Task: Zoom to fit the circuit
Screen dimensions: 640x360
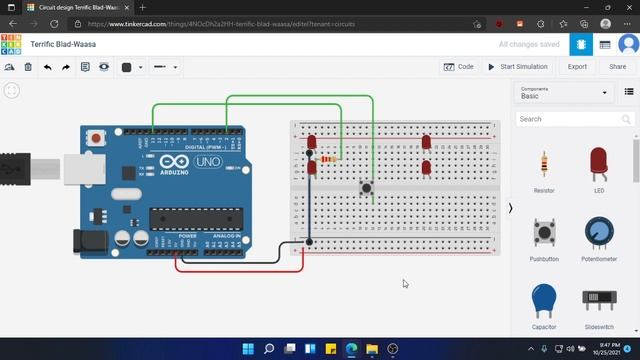Action: 12,90
